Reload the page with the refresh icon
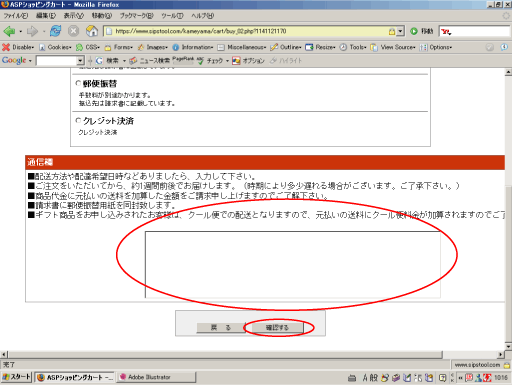Screen dimensions: 512x385 coord(55,31)
